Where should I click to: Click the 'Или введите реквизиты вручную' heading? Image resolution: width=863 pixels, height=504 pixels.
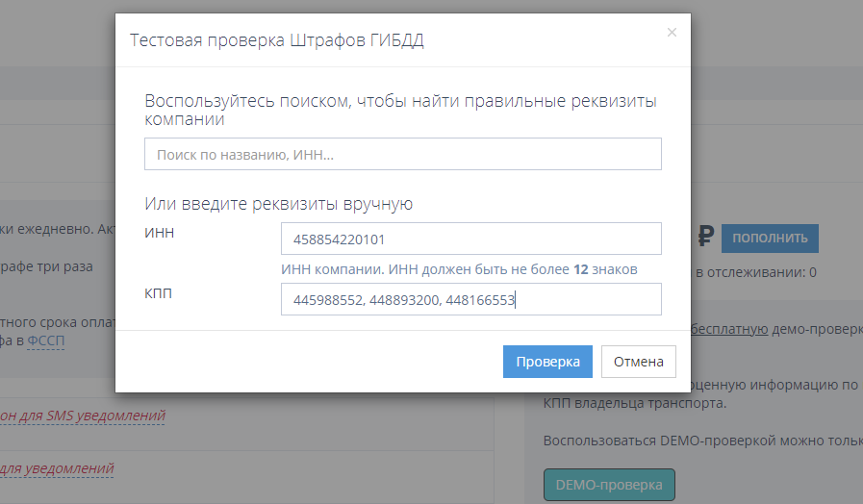tap(278, 204)
